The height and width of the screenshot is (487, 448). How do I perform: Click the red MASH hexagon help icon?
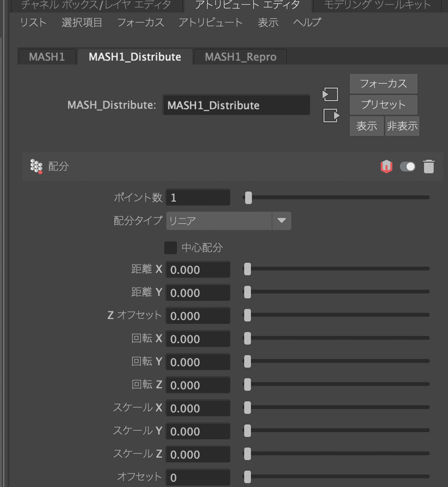pyautogui.click(x=386, y=166)
